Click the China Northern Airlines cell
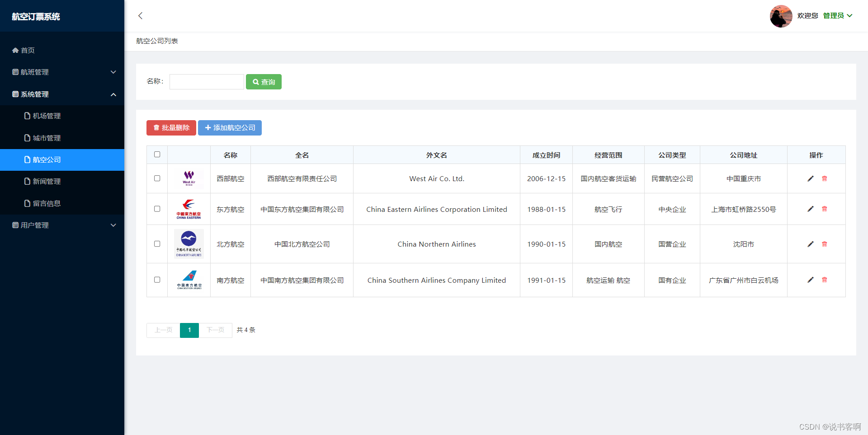The height and width of the screenshot is (435, 868). point(437,244)
